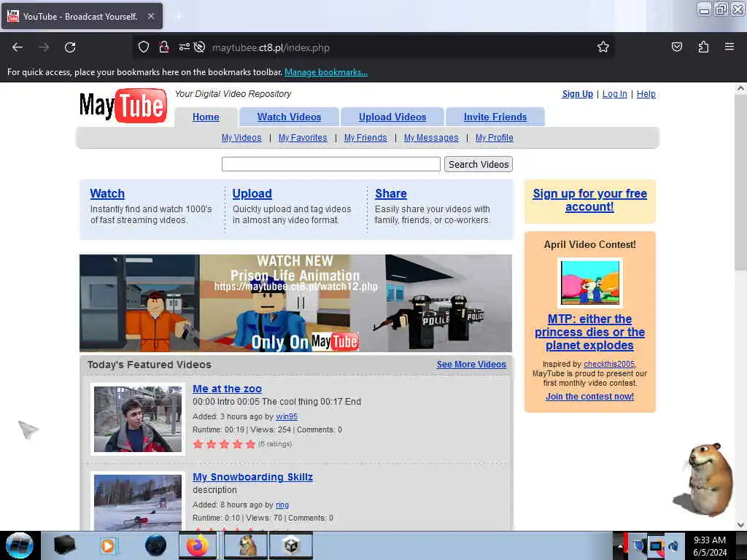The width and height of the screenshot is (747, 560).
Task: Select the Home tab
Action: pyautogui.click(x=206, y=117)
